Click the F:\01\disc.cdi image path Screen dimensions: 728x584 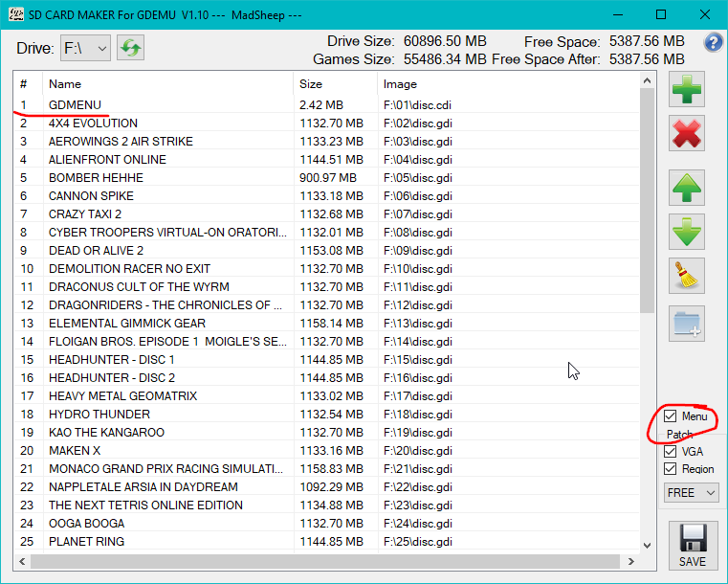click(417, 105)
